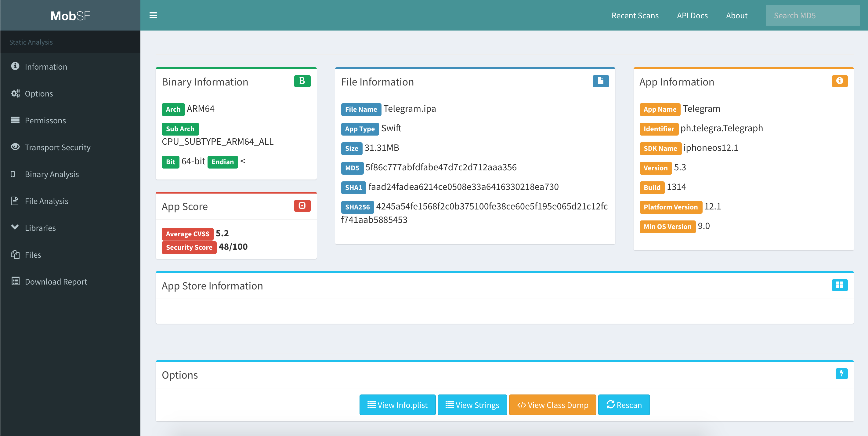Click the Platform Version badge

[x=670, y=207]
